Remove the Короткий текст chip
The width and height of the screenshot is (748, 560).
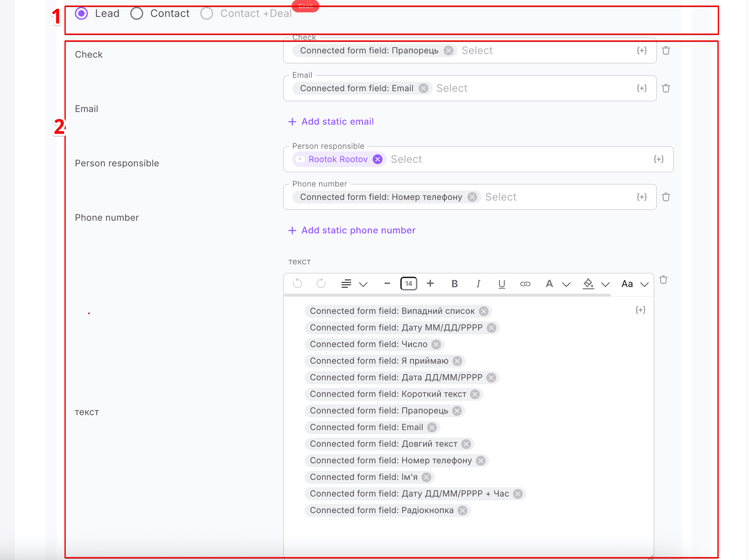point(475,394)
